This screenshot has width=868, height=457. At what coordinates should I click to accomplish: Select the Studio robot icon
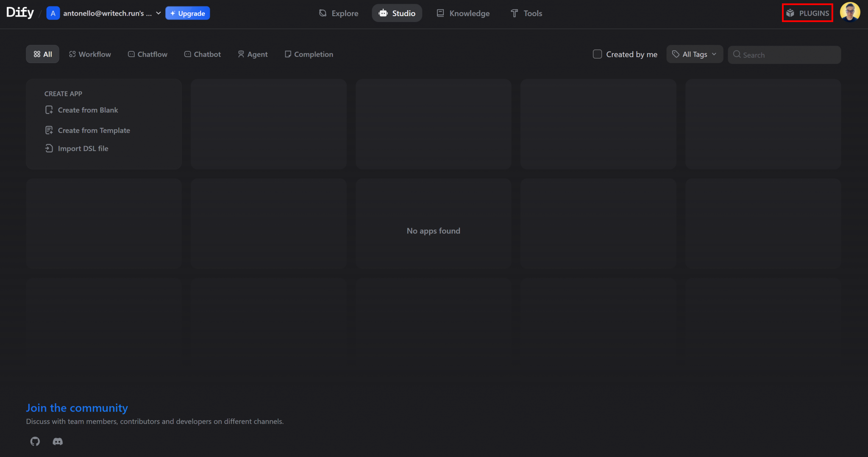(x=383, y=13)
